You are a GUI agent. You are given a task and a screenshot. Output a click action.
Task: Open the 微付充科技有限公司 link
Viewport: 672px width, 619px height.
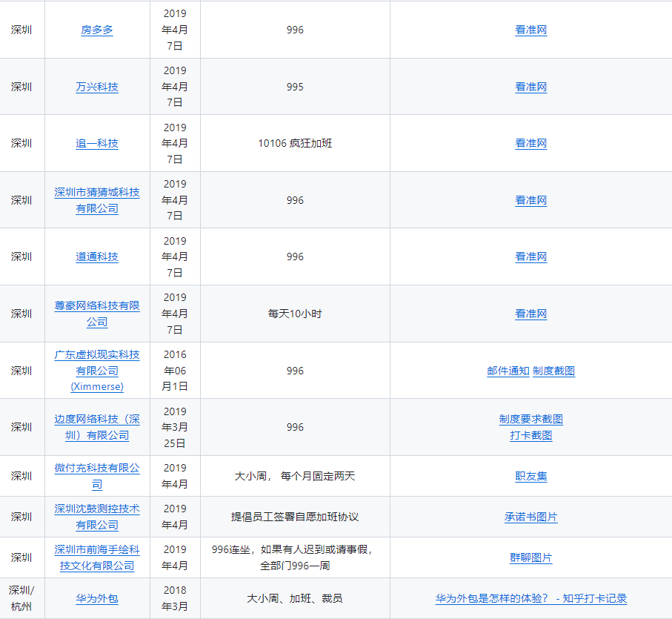pos(97,476)
